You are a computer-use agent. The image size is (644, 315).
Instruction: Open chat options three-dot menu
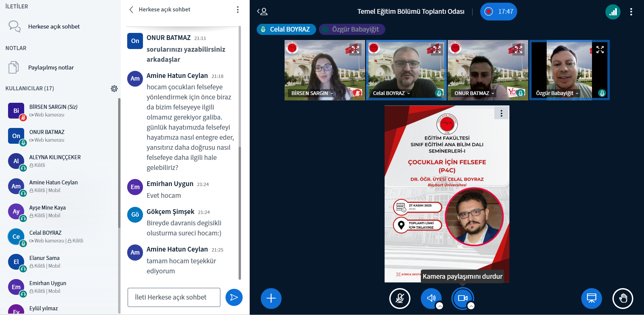pyautogui.click(x=238, y=10)
